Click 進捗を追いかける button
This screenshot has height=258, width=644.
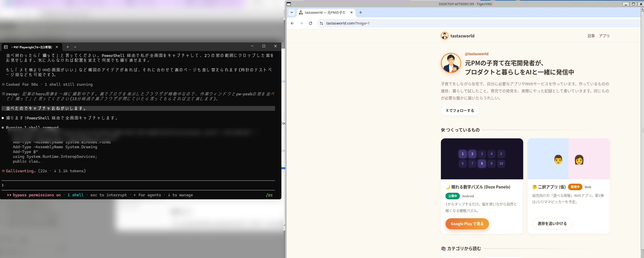point(552,224)
